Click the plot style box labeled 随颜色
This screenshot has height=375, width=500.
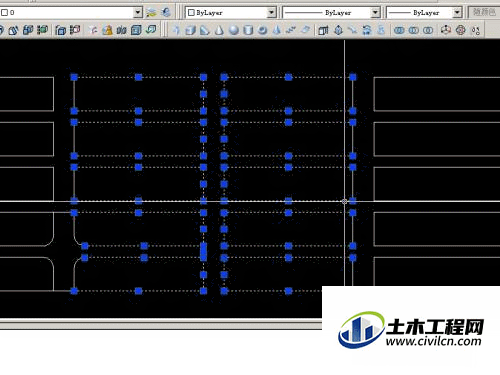tap(484, 13)
